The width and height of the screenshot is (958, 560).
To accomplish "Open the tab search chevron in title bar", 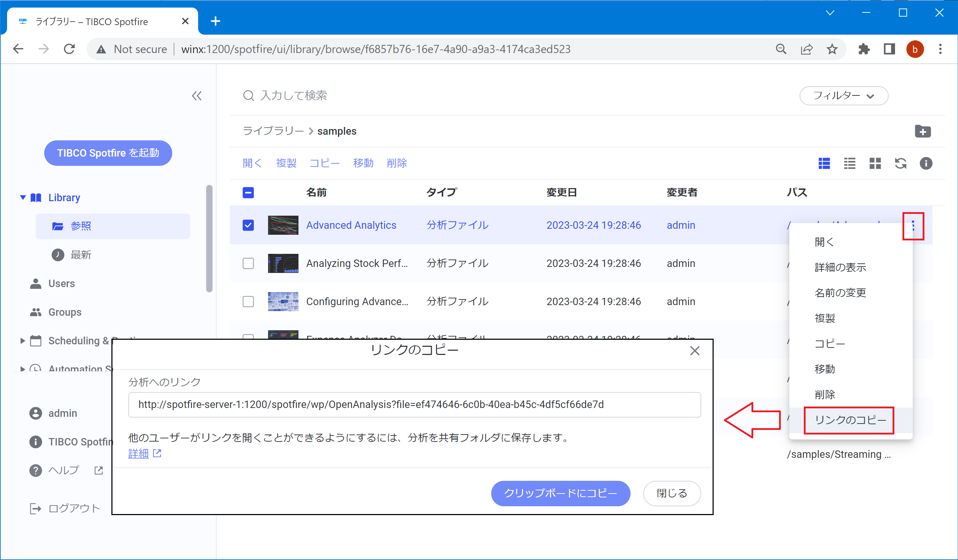I will click(830, 13).
